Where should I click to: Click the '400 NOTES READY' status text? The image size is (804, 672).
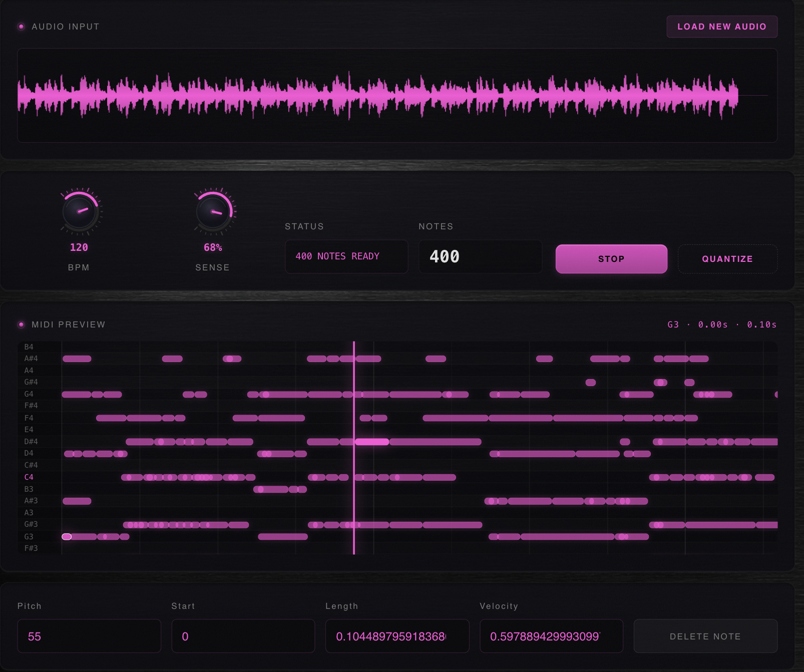(x=337, y=256)
